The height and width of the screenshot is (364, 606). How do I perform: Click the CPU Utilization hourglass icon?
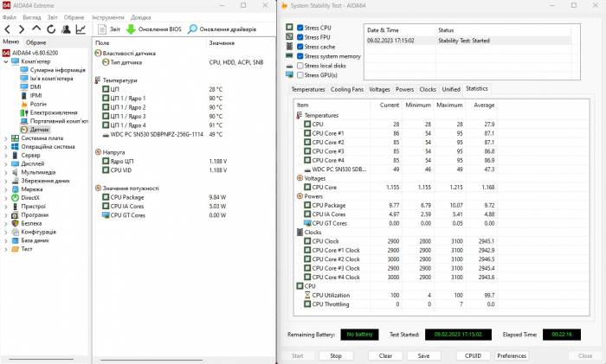point(307,295)
